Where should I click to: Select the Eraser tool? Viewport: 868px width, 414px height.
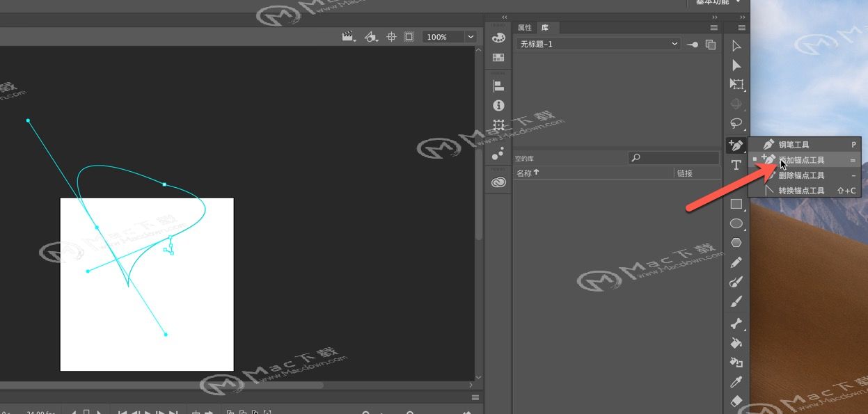coord(736,401)
